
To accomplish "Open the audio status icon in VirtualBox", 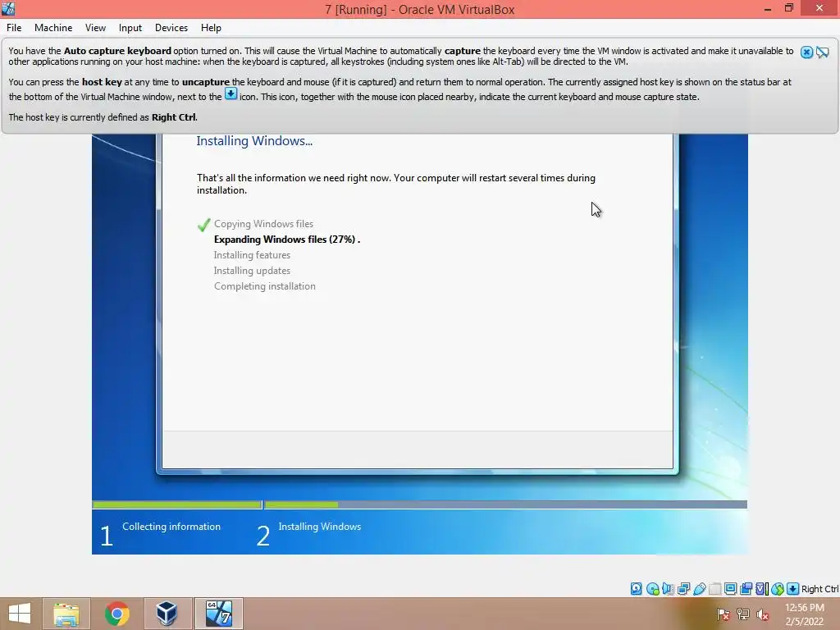I will [668, 589].
